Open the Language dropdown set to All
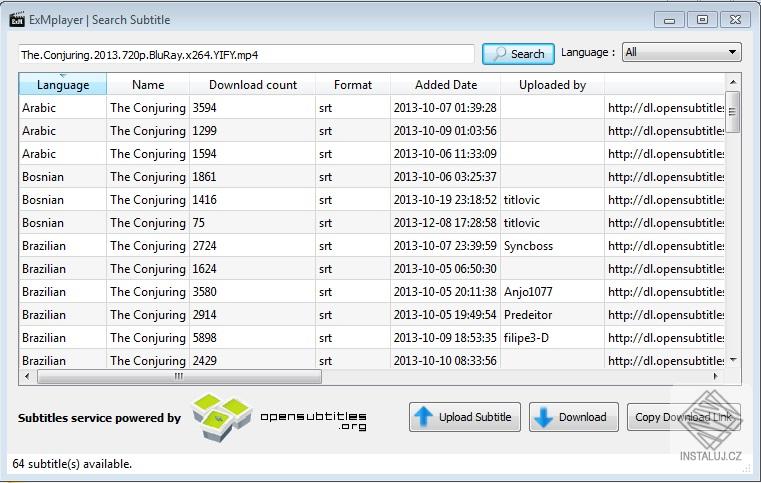This screenshot has height=483, width=761. coord(681,52)
